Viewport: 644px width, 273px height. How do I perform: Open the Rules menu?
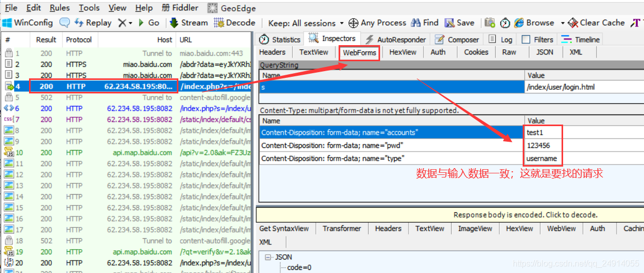(60, 8)
